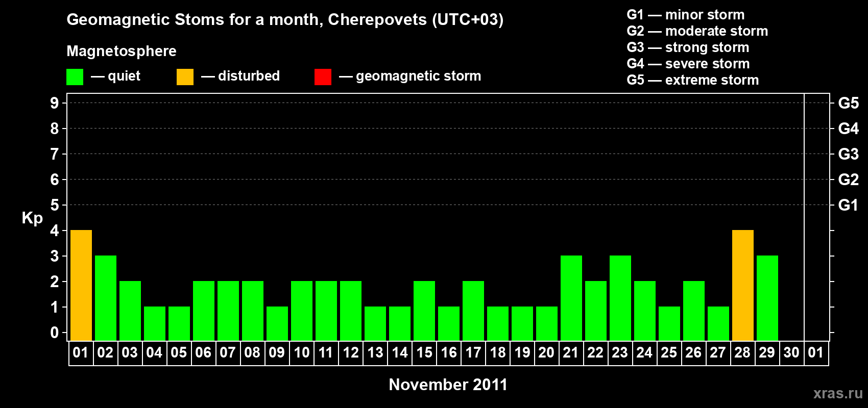Image resolution: width=868 pixels, height=408 pixels.
Task: Click the green bar for day 02
Action: point(106,298)
